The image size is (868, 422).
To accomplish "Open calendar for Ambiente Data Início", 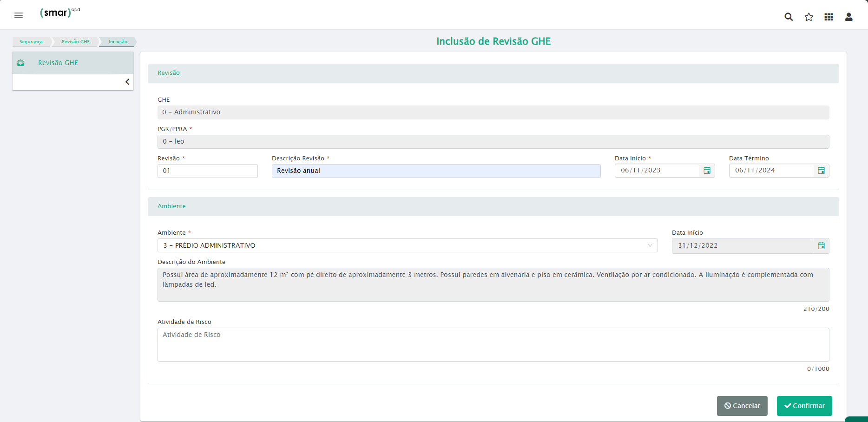I will tap(821, 246).
